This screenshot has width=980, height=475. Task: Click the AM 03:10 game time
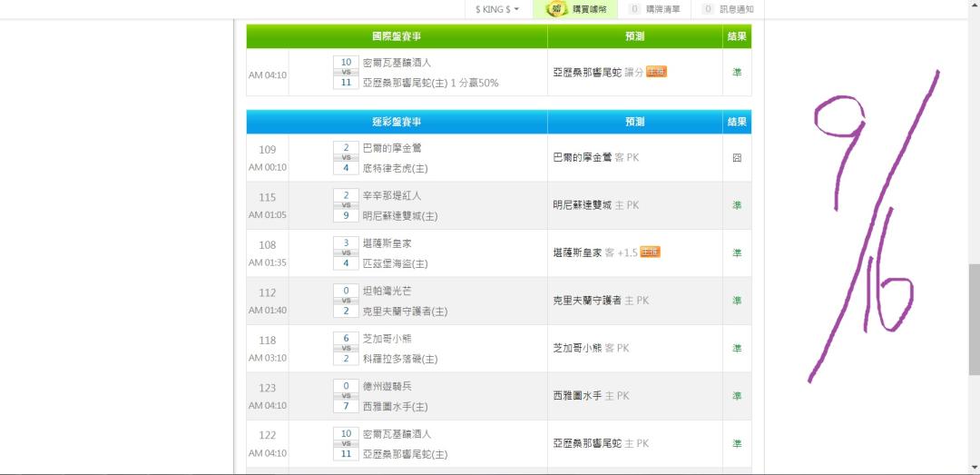[268, 358]
